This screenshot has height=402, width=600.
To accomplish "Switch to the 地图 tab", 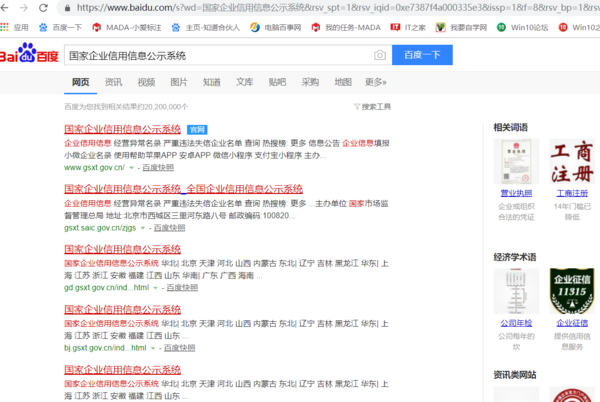I will click(x=343, y=82).
